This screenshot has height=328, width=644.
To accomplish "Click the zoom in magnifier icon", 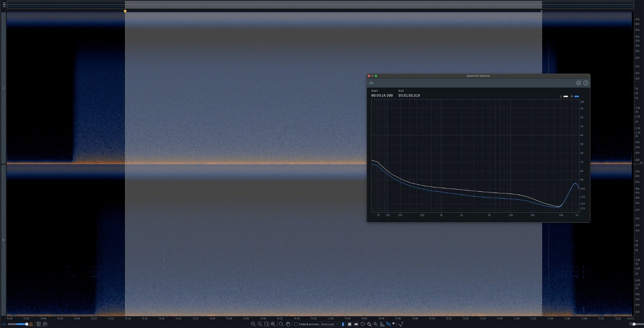I will (253, 324).
